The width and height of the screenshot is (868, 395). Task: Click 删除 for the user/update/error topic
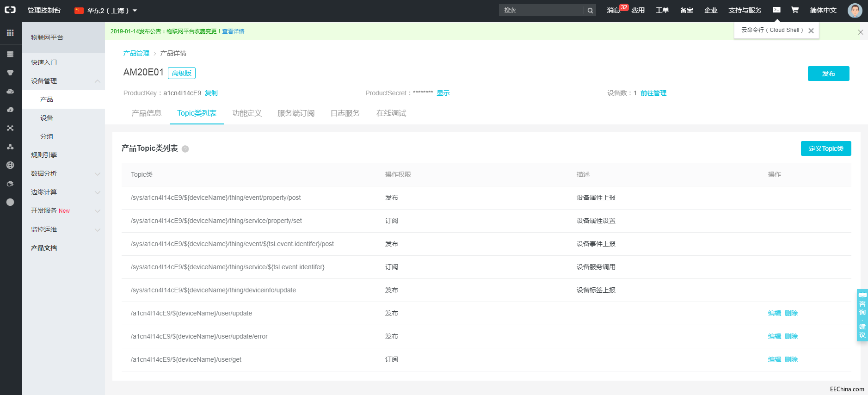[x=791, y=336]
